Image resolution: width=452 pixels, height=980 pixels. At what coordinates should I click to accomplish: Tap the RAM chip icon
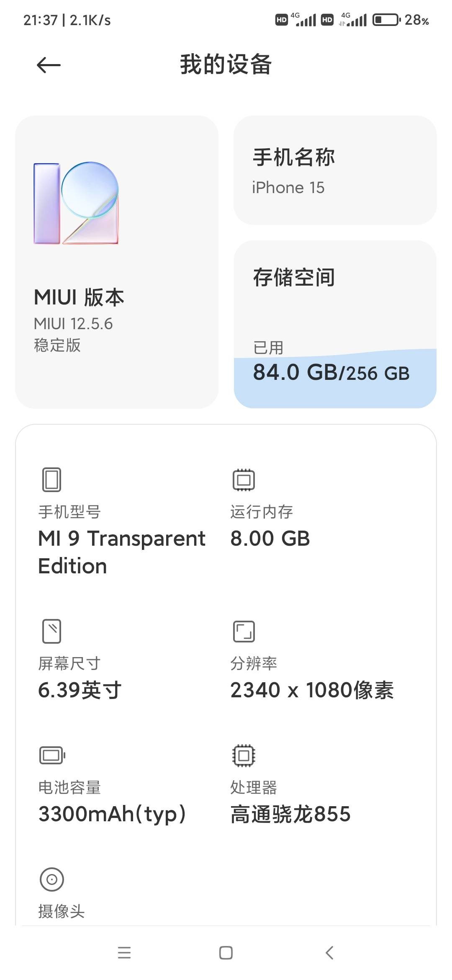[244, 480]
